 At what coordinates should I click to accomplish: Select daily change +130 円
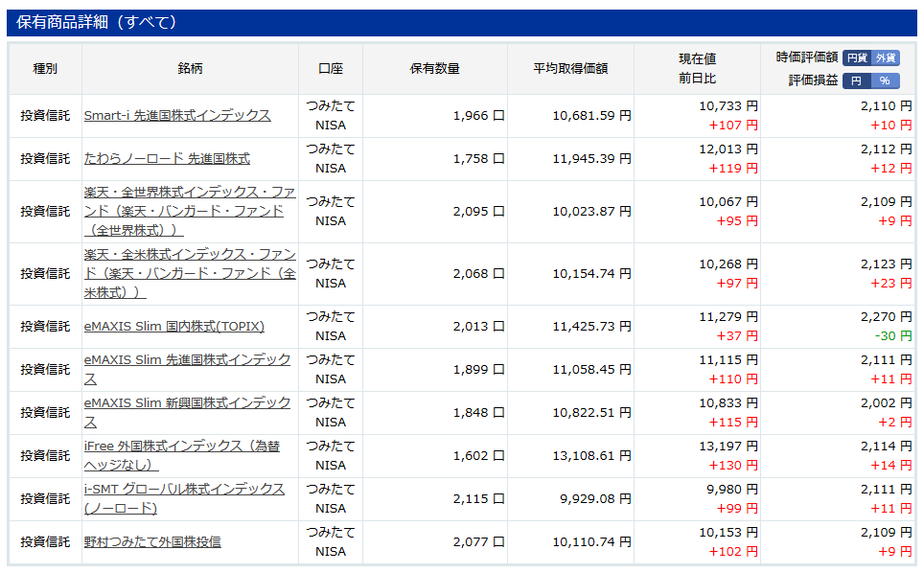[733, 466]
